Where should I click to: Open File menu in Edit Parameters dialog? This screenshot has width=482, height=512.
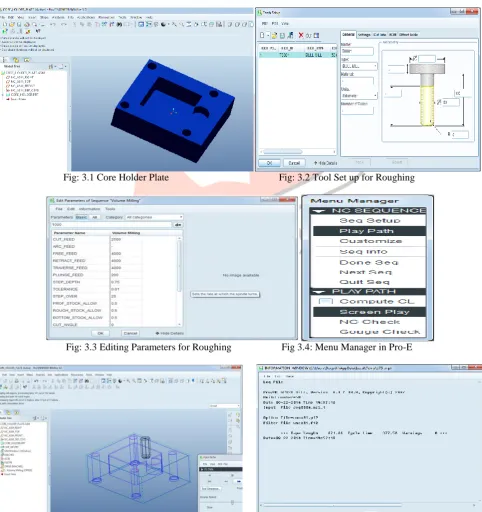click(59, 209)
